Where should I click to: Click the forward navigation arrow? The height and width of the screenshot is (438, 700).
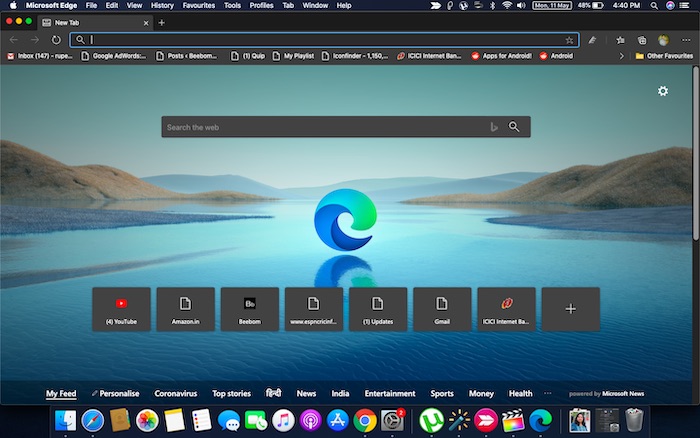[34, 40]
